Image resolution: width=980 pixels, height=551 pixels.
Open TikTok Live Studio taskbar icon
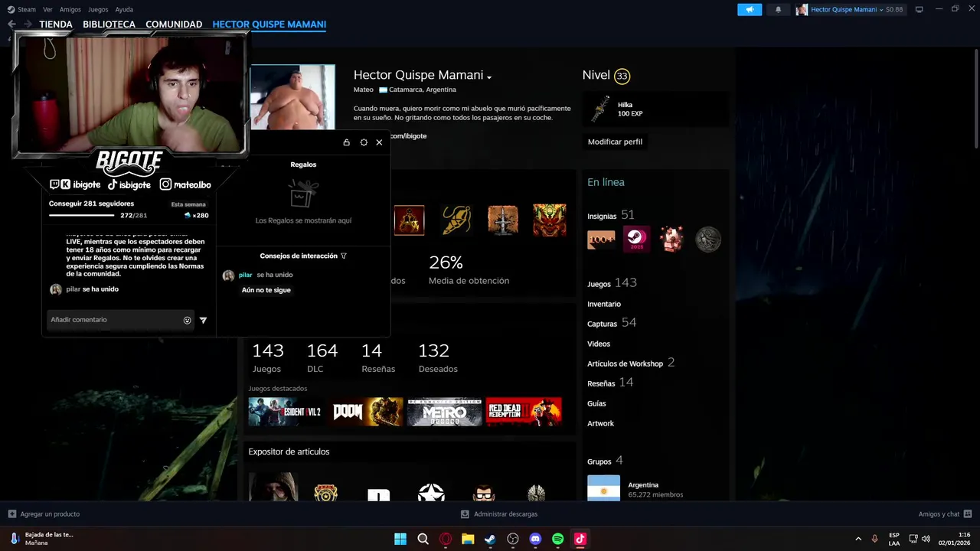(x=580, y=539)
